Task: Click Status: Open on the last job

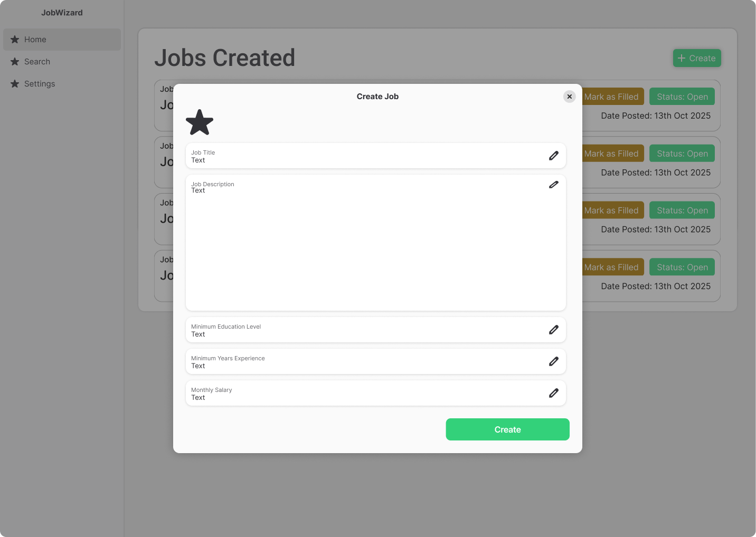Action: pyautogui.click(x=682, y=267)
